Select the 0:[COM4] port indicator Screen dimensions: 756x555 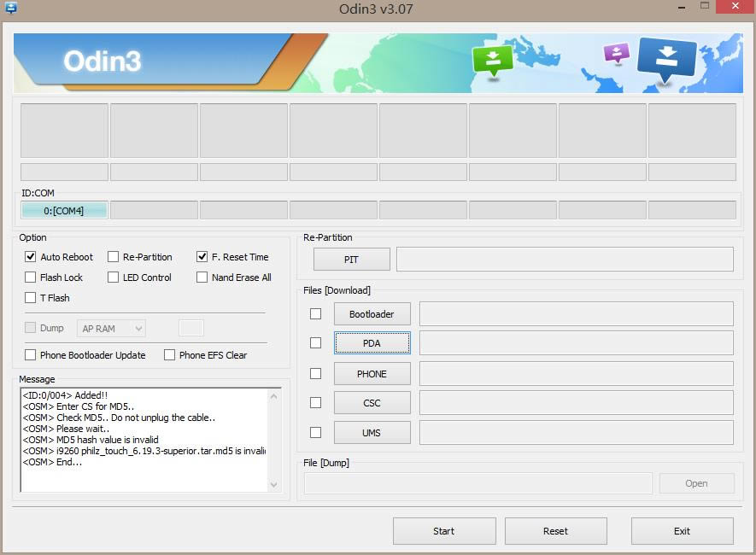64,211
